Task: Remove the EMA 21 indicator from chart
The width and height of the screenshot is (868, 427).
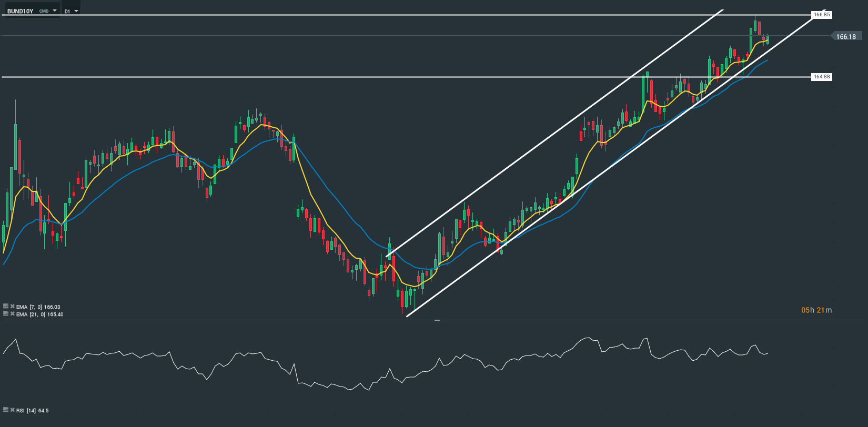Action: point(12,314)
